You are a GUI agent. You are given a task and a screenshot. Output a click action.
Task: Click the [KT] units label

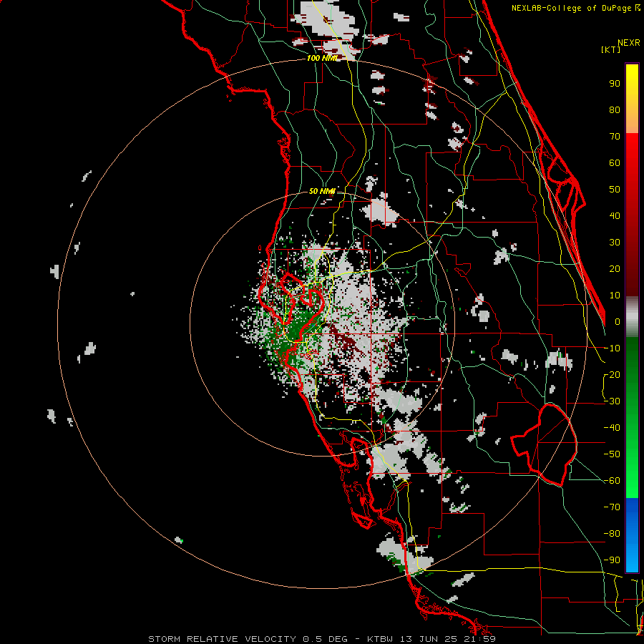[611, 49]
